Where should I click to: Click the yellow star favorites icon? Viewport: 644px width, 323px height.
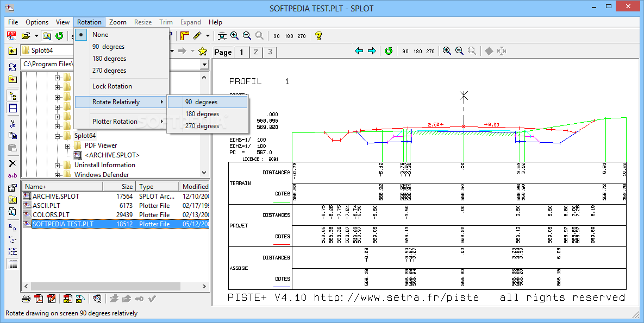[203, 51]
